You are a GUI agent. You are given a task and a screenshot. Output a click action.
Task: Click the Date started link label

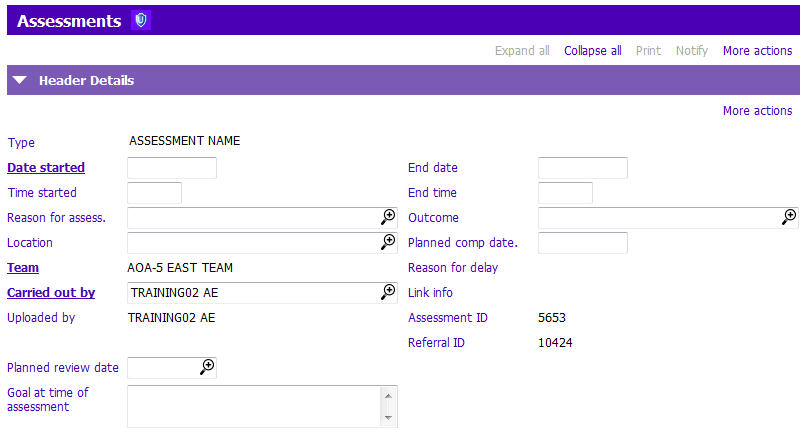tap(46, 167)
